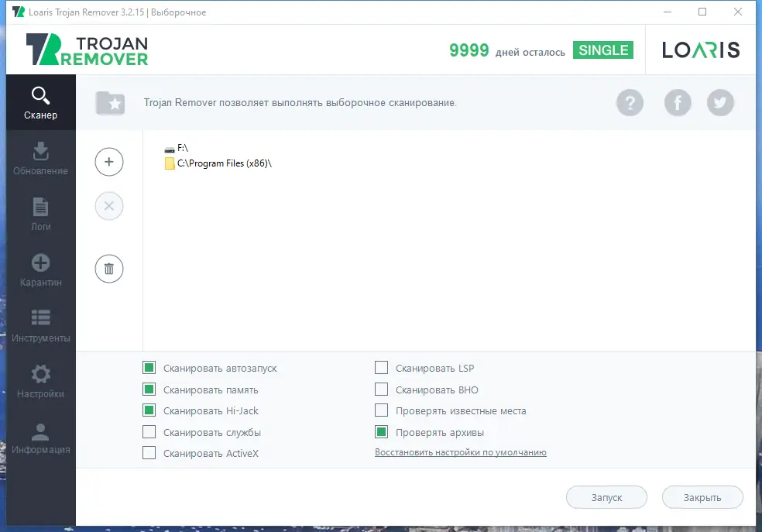Click the trash can icon to clear list

(109, 269)
